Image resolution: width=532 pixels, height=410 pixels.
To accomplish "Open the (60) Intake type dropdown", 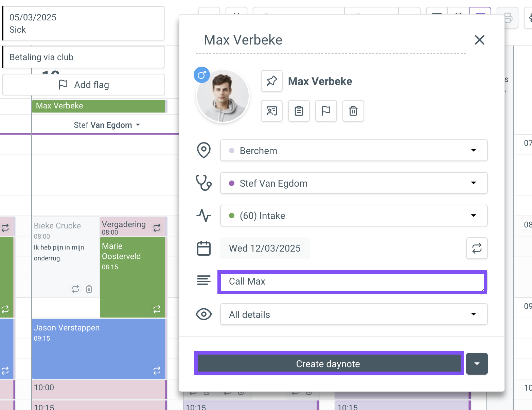I will tap(354, 216).
